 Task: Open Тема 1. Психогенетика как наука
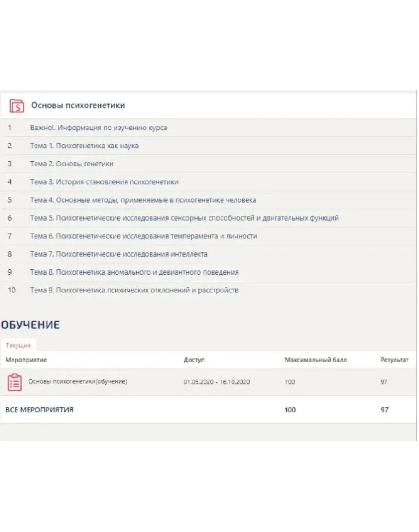(84, 146)
